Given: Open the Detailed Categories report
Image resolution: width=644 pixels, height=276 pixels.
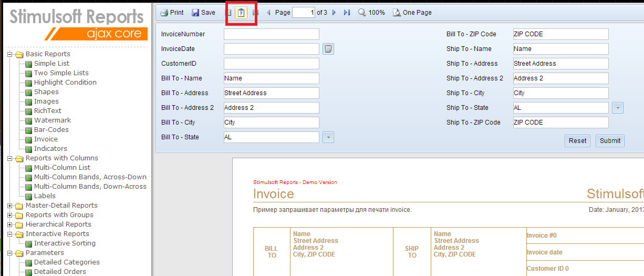Looking at the screenshot, I should click(67, 262).
